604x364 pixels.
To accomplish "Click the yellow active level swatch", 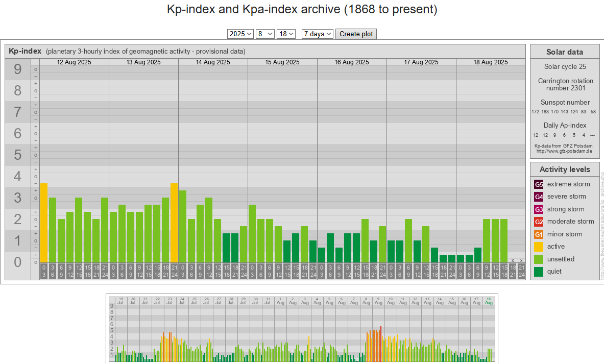I will (x=539, y=247).
